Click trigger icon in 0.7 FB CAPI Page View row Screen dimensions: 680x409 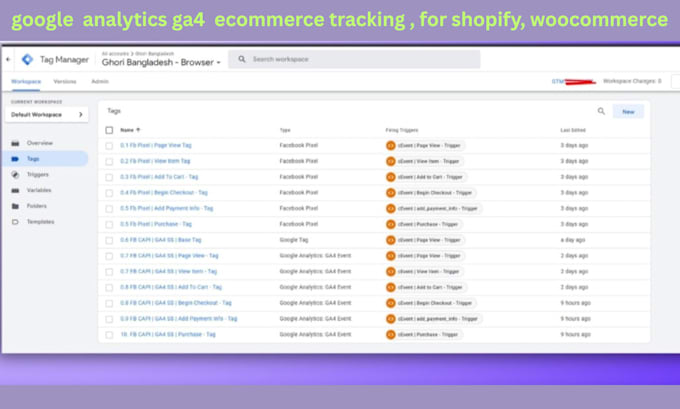coord(391,256)
